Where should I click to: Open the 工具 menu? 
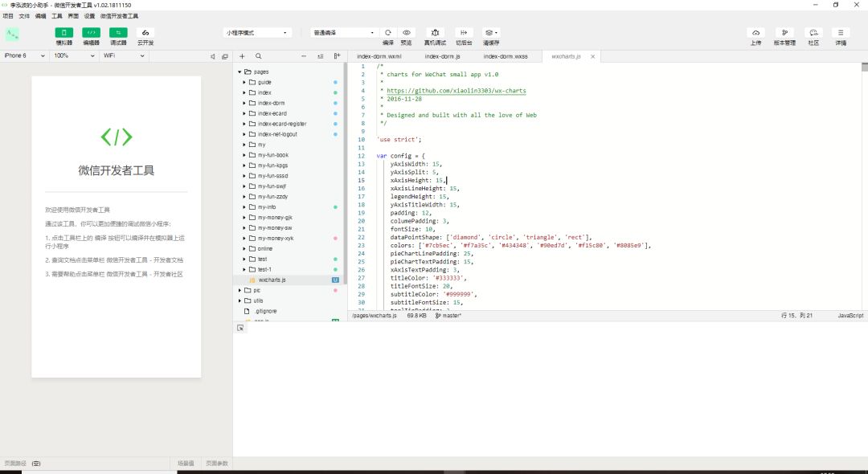[x=57, y=17]
